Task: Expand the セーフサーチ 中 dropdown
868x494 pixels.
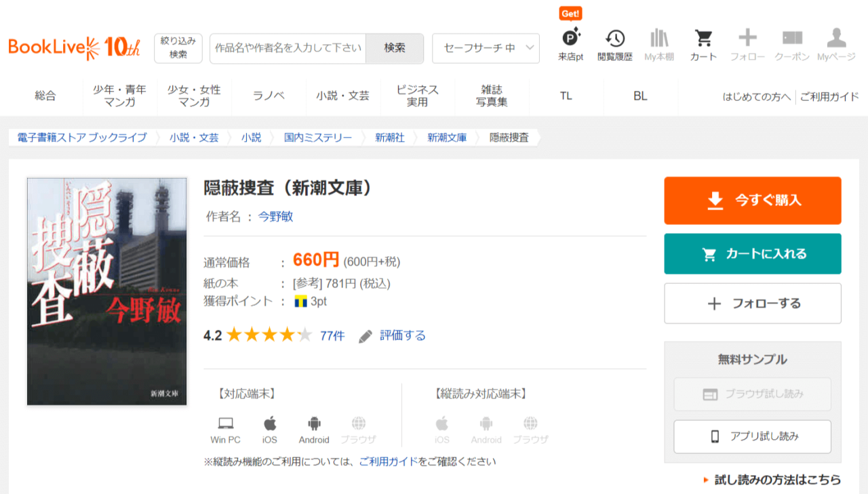Action: 486,48
